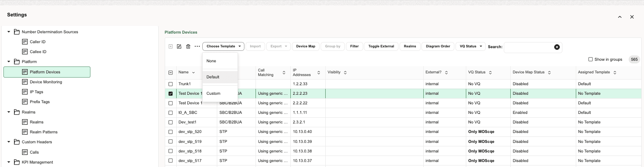The image size is (644, 167).
Task: Check the dev_stp_519 row checkbox
Action: [x=170, y=141]
